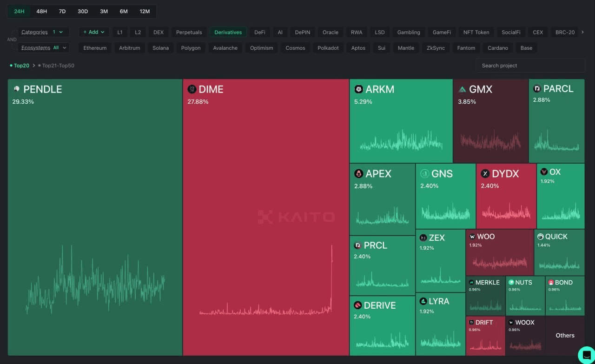The image size is (595, 364).
Task: Switch to the 3M timeframe
Action: pos(104,11)
